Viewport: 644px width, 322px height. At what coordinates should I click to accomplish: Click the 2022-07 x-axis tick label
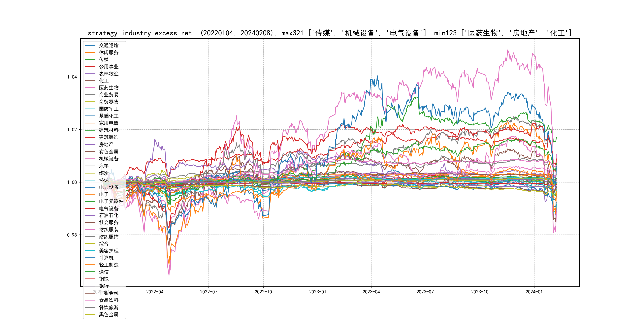click(209, 292)
